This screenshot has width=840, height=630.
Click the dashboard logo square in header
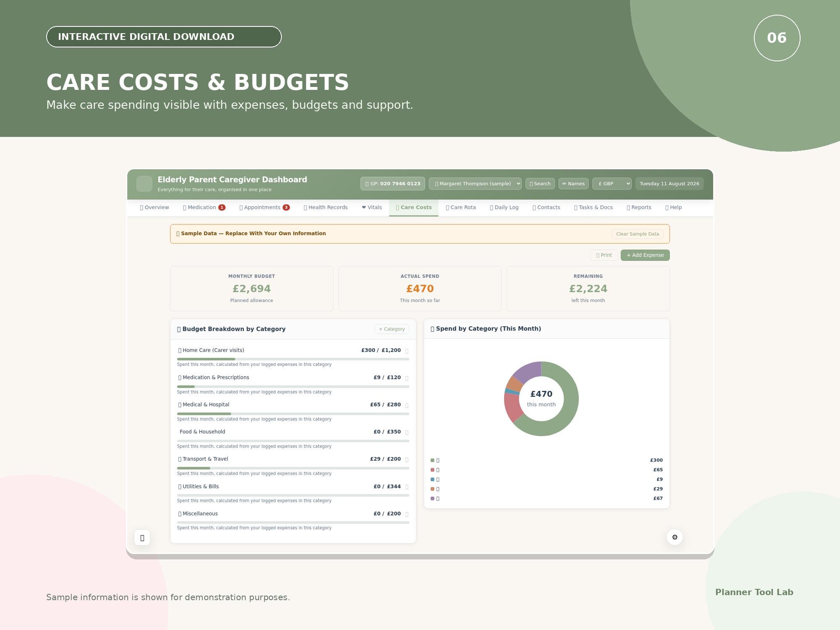tap(144, 184)
